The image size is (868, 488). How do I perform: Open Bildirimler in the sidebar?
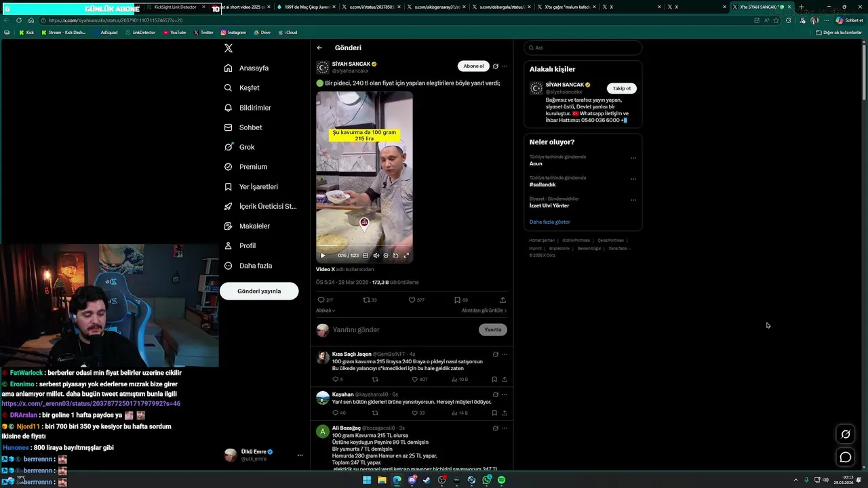[248, 108]
